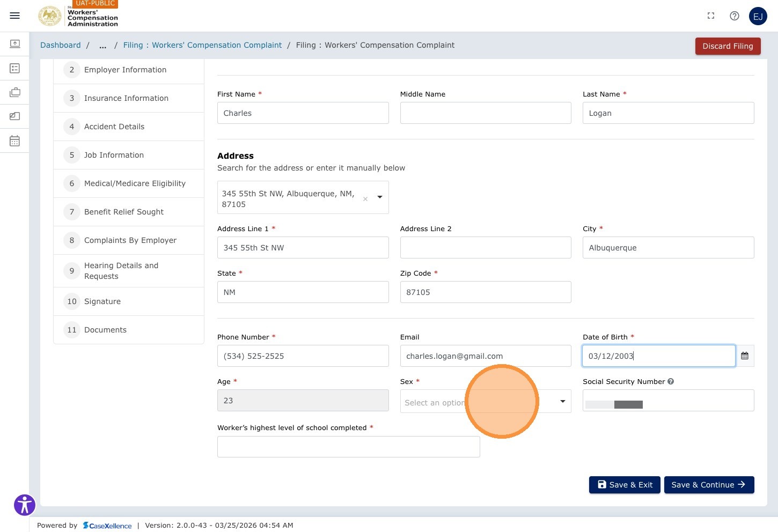Go to step 6 Medical/Medicare Eligibility
The image size is (778, 532).
tap(129, 183)
